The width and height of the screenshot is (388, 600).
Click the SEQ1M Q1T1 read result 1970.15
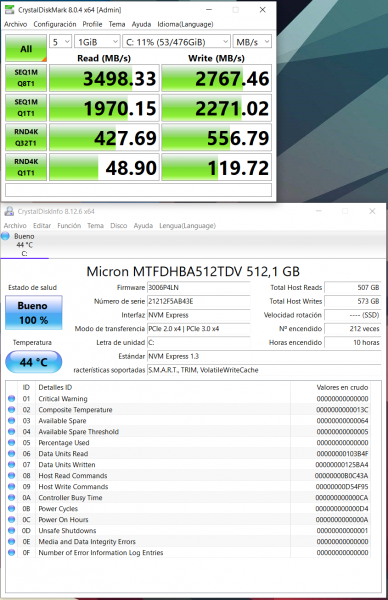point(104,108)
